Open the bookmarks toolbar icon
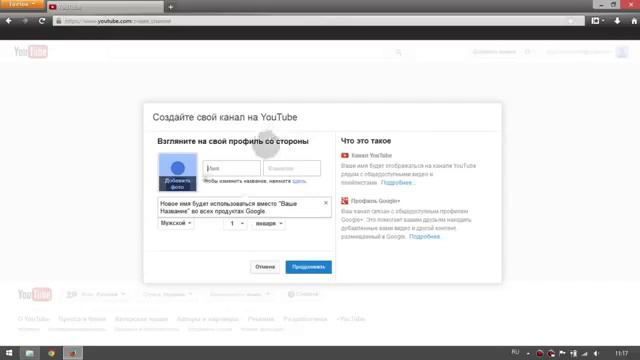The image size is (640, 360). click(x=598, y=20)
